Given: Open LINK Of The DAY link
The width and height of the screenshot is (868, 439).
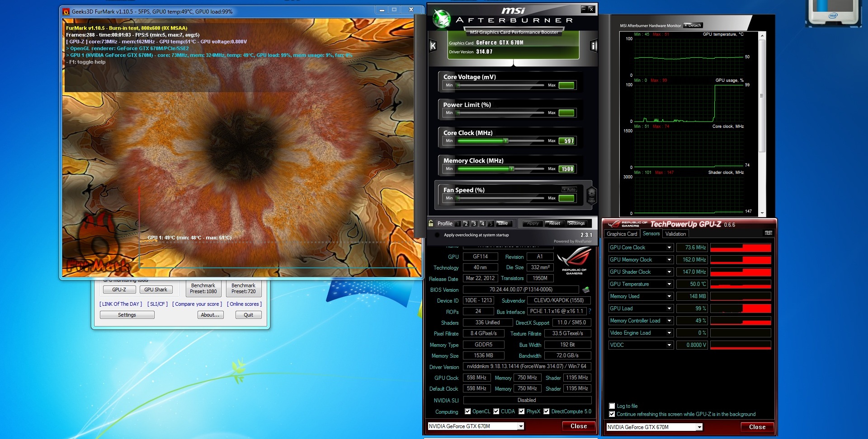Looking at the screenshot, I should pyautogui.click(x=121, y=304).
